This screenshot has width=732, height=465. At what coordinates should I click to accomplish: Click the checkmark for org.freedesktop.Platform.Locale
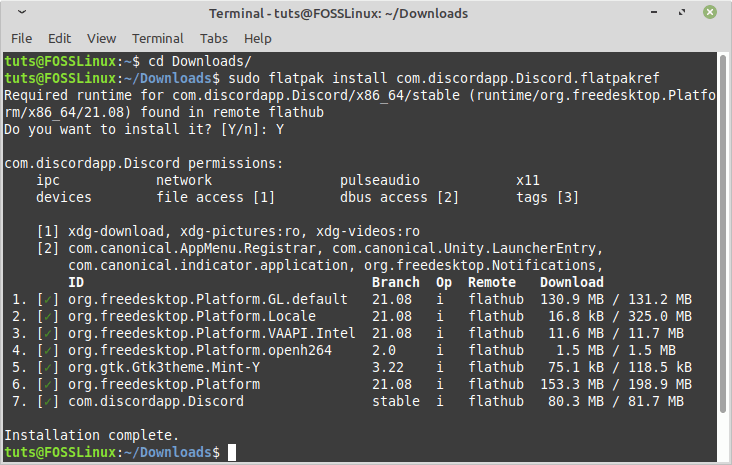pyautogui.click(x=48, y=317)
